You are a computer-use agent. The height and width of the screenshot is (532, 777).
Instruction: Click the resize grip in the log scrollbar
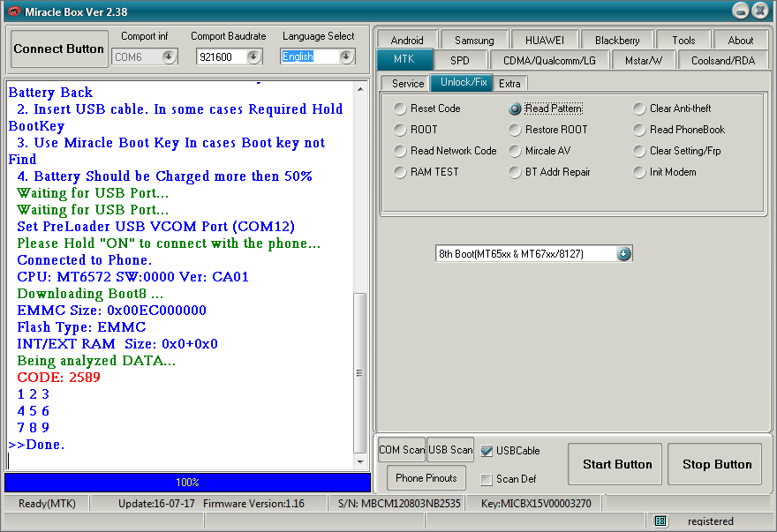359,373
